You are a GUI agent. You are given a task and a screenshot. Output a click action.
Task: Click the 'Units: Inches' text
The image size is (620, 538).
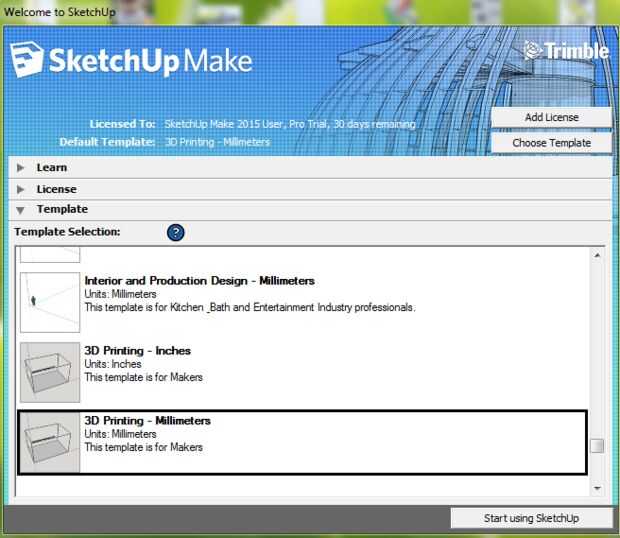tap(113, 364)
